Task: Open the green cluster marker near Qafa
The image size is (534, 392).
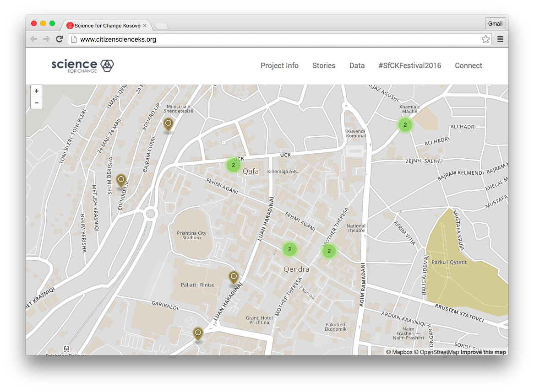Action: (x=233, y=165)
